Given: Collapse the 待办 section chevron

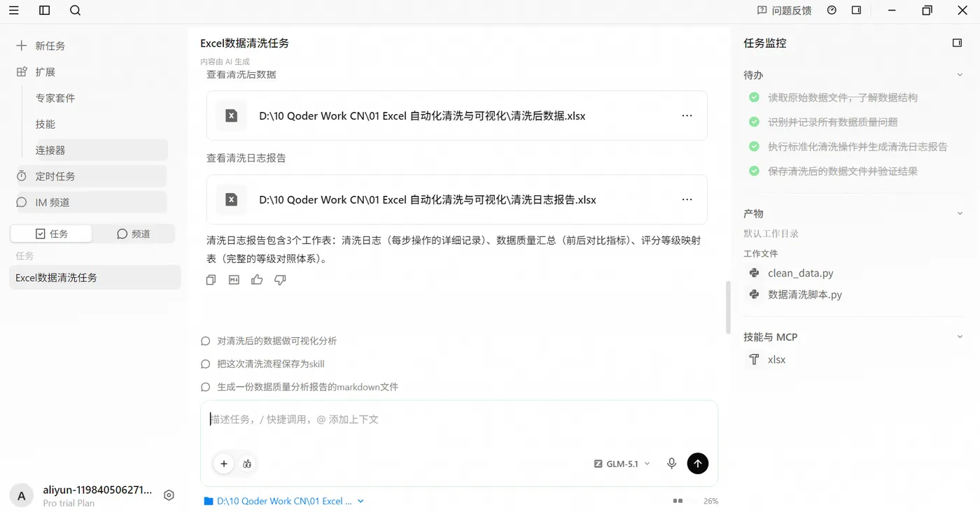Looking at the screenshot, I should pyautogui.click(x=960, y=75).
